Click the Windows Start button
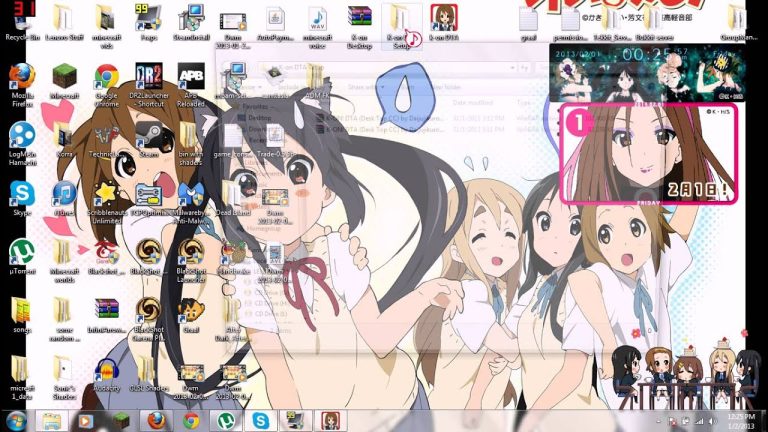Viewport: 768px width, 432px height. [16, 421]
